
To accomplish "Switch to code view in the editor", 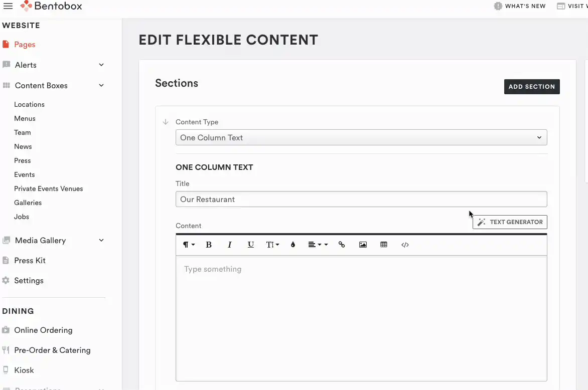I will [405, 245].
